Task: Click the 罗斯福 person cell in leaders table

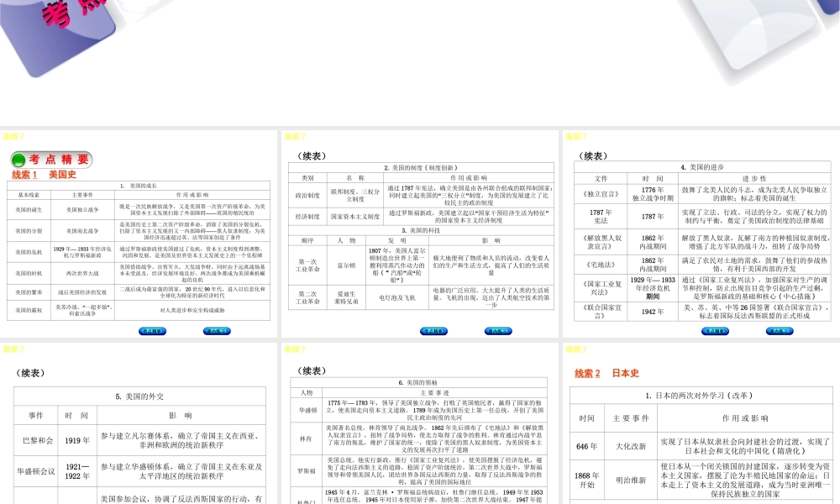Action: (307, 471)
